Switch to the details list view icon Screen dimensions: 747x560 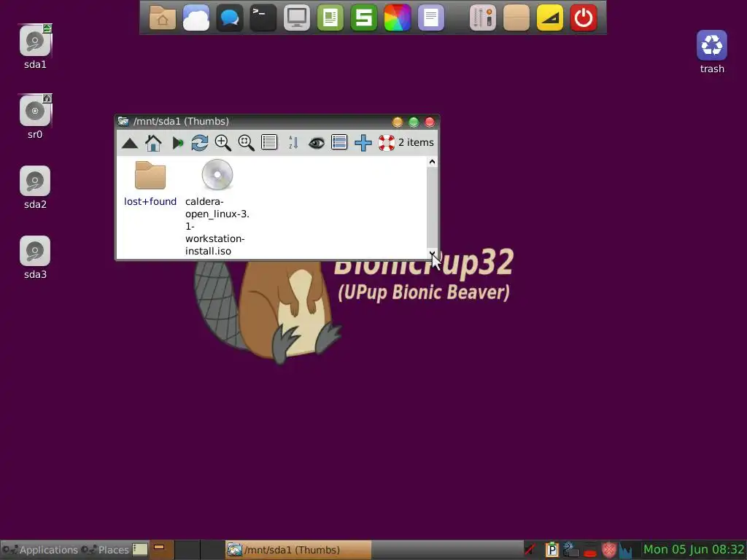click(269, 142)
